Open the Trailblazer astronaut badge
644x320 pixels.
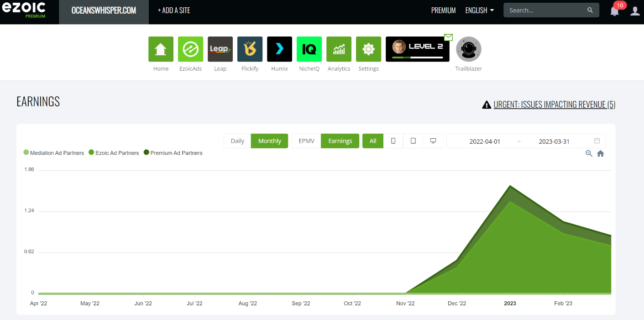[x=469, y=49]
